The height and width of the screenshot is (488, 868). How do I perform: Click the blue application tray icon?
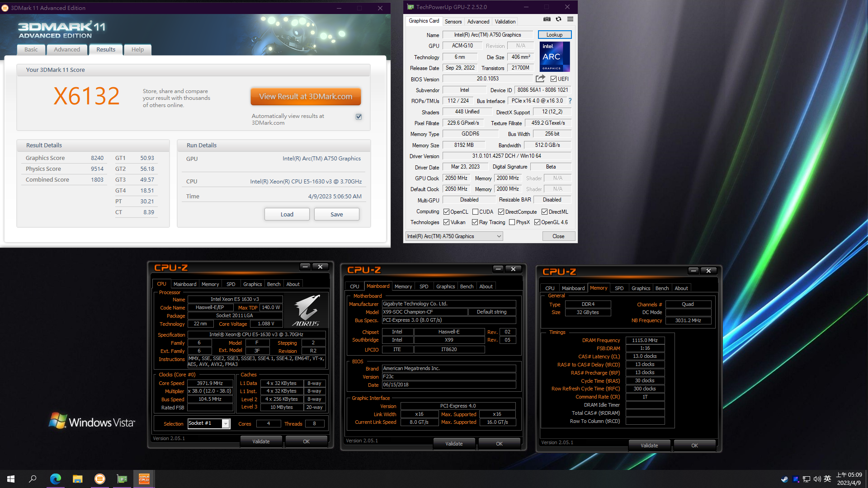click(795, 479)
